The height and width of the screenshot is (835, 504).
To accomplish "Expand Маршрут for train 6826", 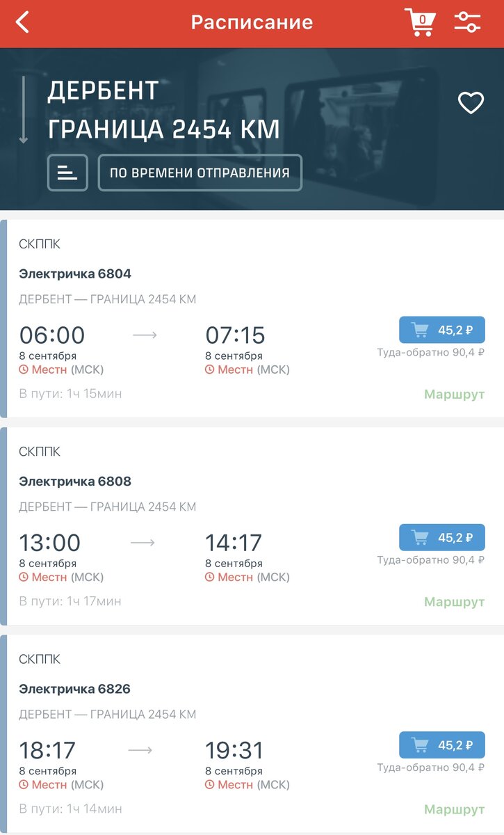I will pyautogui.click(x=454, y=810).
